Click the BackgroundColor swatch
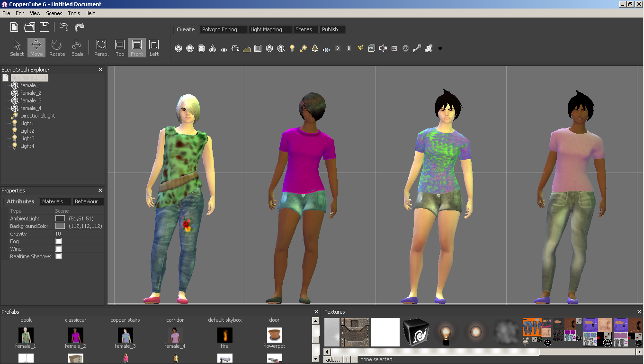This screenshot has height=364, width=644. pyautogui.click(x=60, y=226)
